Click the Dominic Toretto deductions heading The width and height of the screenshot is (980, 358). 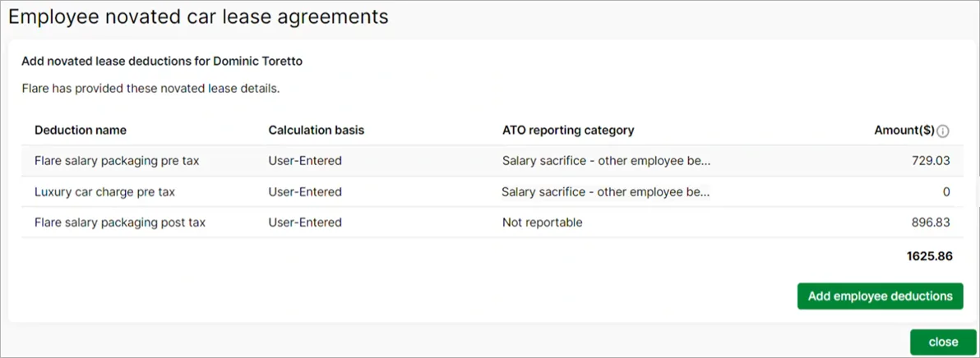[163, 62]
